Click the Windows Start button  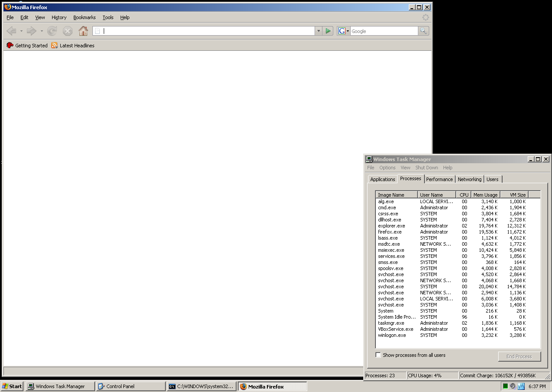pos(12,386)
